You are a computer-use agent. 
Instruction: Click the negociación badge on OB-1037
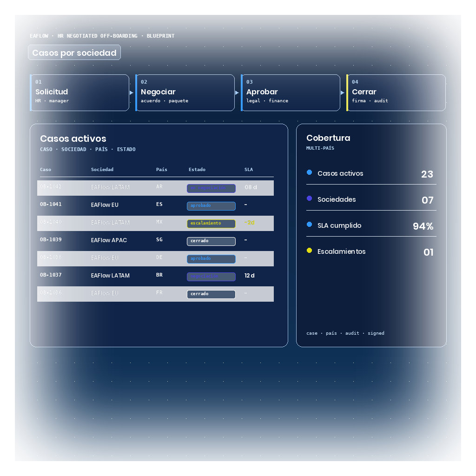tap(212, 276)
